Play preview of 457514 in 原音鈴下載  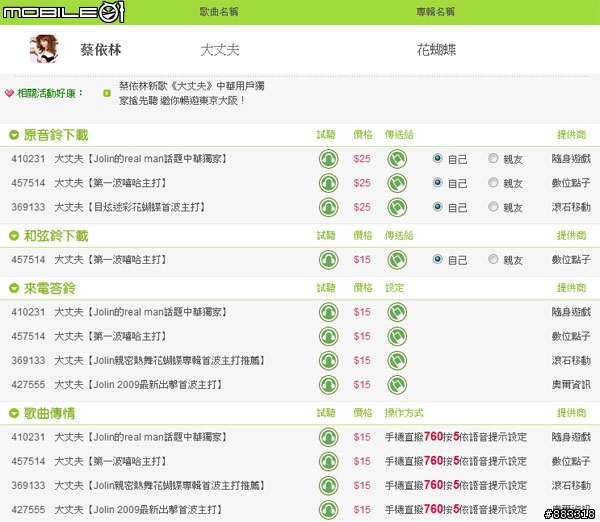tap(328, 183)
